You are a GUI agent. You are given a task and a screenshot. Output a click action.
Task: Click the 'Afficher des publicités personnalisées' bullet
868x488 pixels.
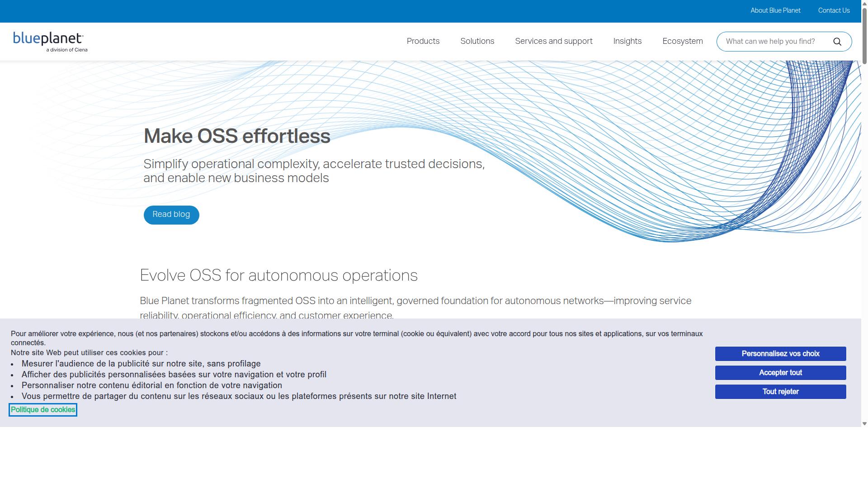(174, 375)
